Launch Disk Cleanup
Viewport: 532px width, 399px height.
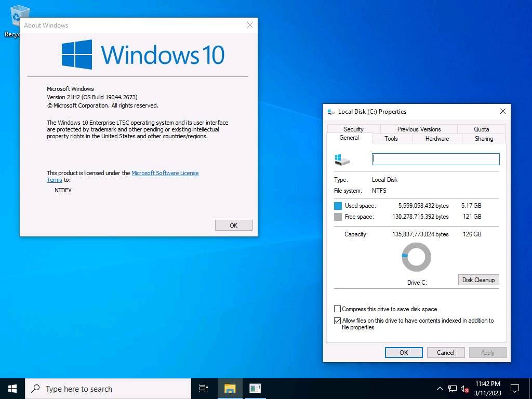pyautogui.click(x=478, y=280)
